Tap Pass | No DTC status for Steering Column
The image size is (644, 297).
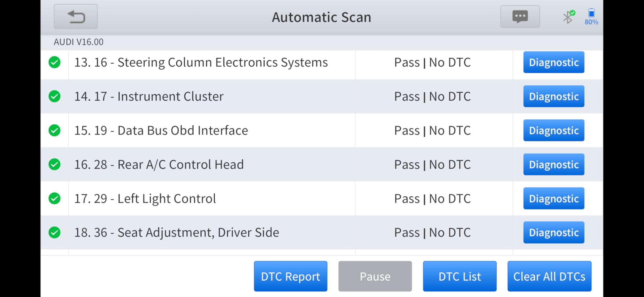coord(432,62)
